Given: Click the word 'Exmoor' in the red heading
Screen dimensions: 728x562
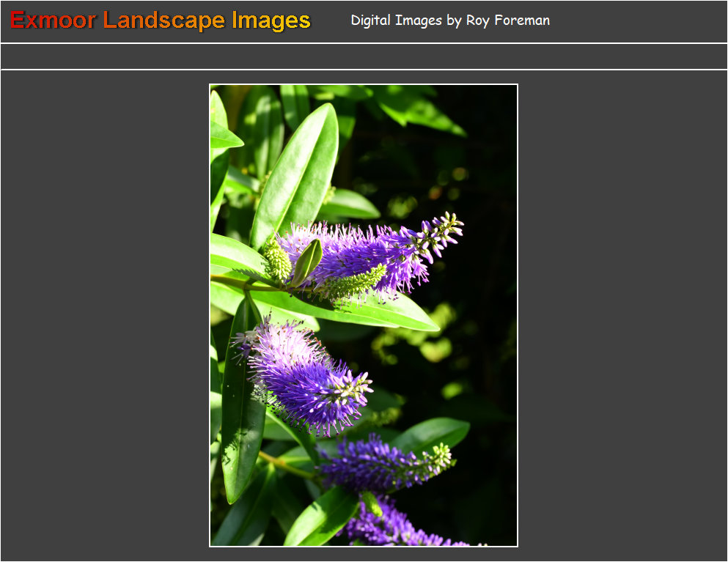Looking at the screenshot, I should (x=53, y=21).
